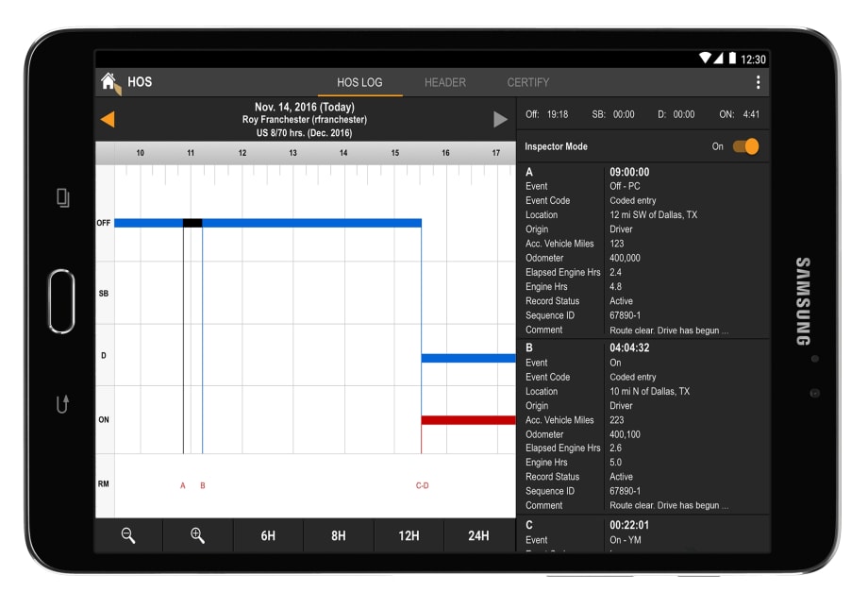Image resolution: width=868 pixels, height=609 pixels.
Task: Click the hour 16 label on timeline
Action: [x=445, y=153]
